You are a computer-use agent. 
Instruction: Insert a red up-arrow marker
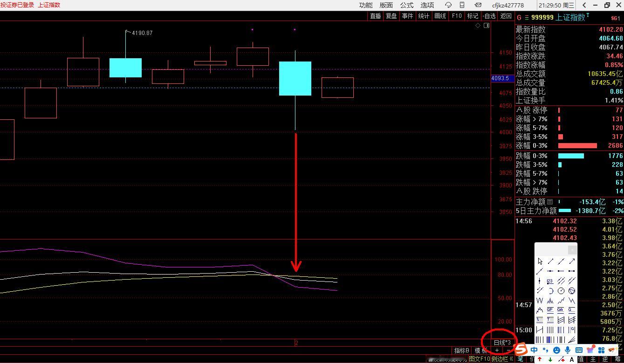[540, 359]
